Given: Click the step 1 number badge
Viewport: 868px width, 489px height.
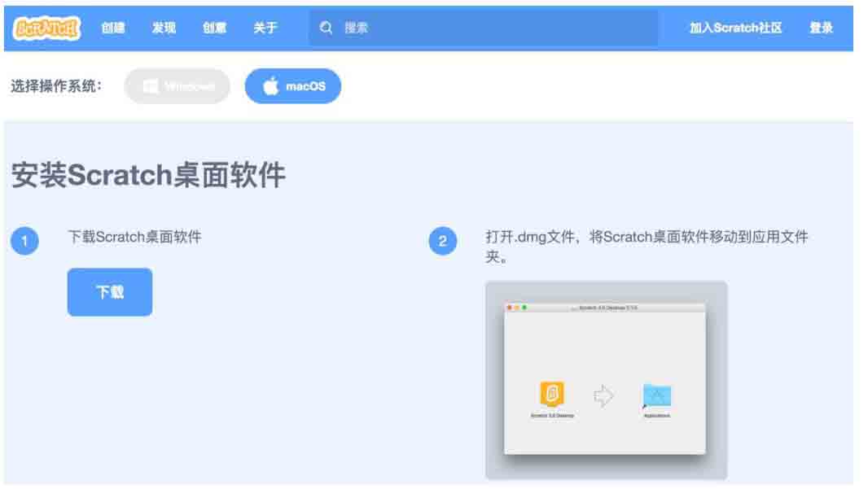Looking at the screenshot, I should click(25, 242).
